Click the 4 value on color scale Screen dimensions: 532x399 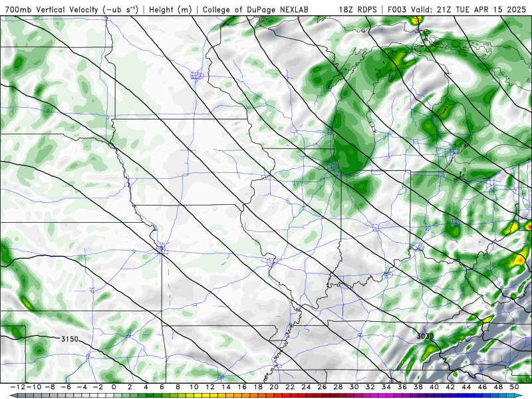tap(146, 387)
